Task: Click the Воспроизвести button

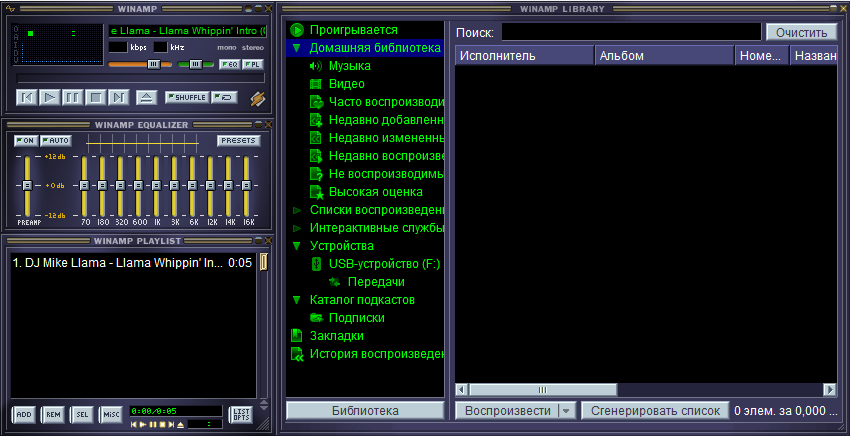Action: (508, 411)
